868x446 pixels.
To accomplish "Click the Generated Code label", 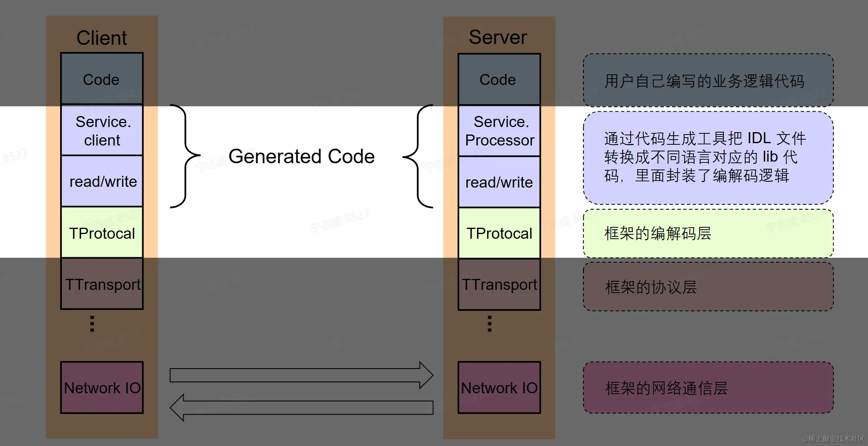I will click(302, 156).
